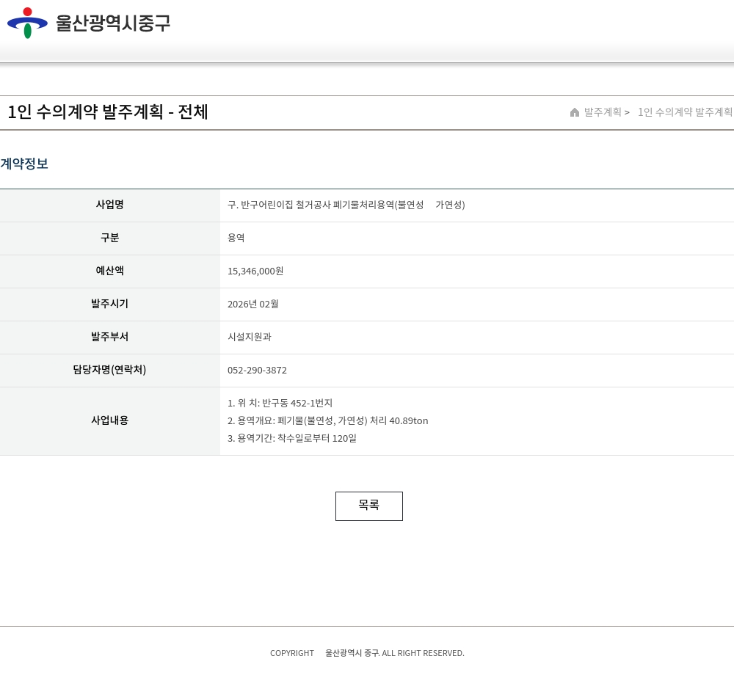Click the home icon in breadcrumb

click(575, 112)
